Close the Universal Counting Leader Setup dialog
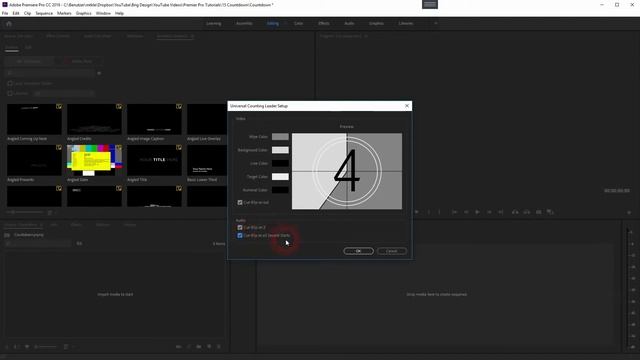The width and height of the screenshot is (640, 360). pyautogui.click(x=407, y=106)
